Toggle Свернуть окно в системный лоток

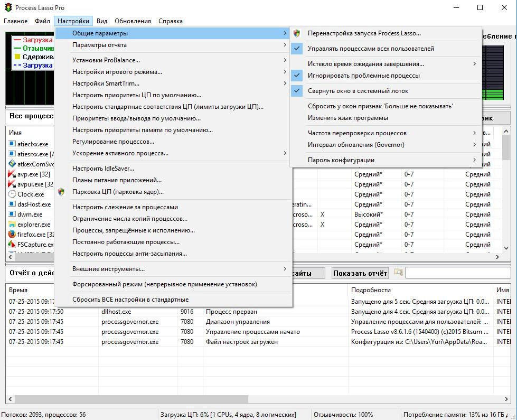pyautogui.click(x=386, y=91)
